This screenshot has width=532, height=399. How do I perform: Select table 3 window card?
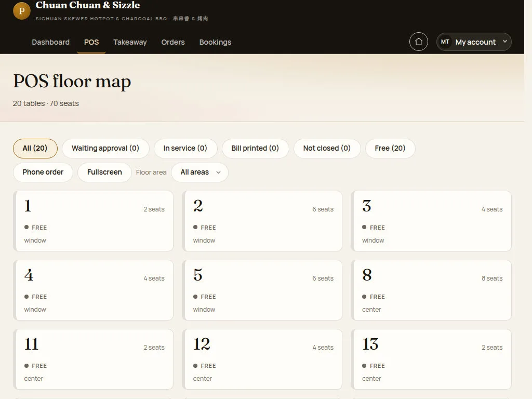coord(431,221)
